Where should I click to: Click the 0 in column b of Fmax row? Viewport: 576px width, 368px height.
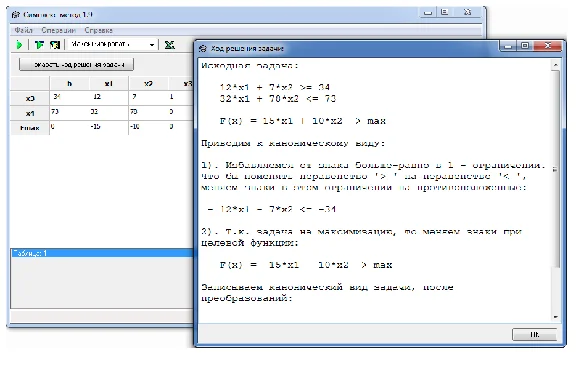tap(69, 127)
